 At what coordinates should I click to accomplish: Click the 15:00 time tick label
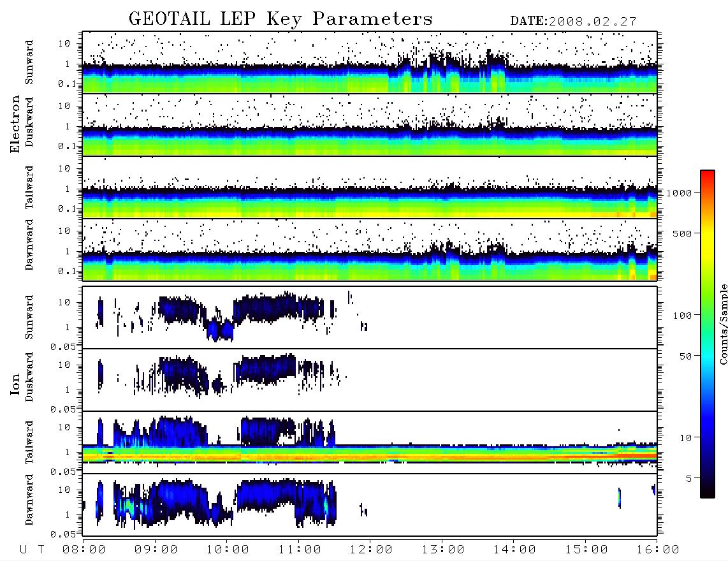(x=586, y=550)
